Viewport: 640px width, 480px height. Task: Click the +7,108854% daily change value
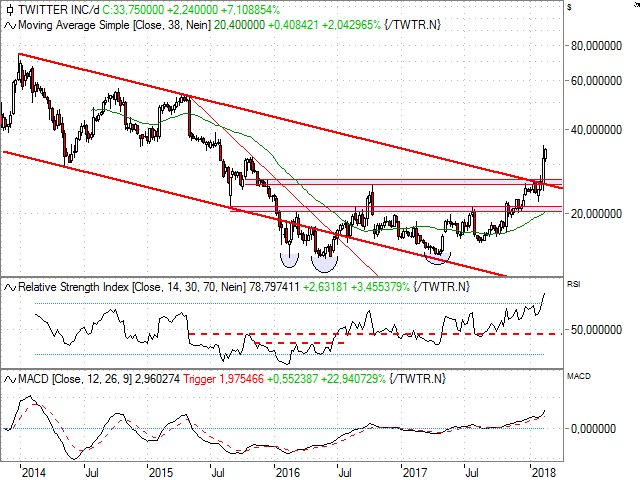251,10
